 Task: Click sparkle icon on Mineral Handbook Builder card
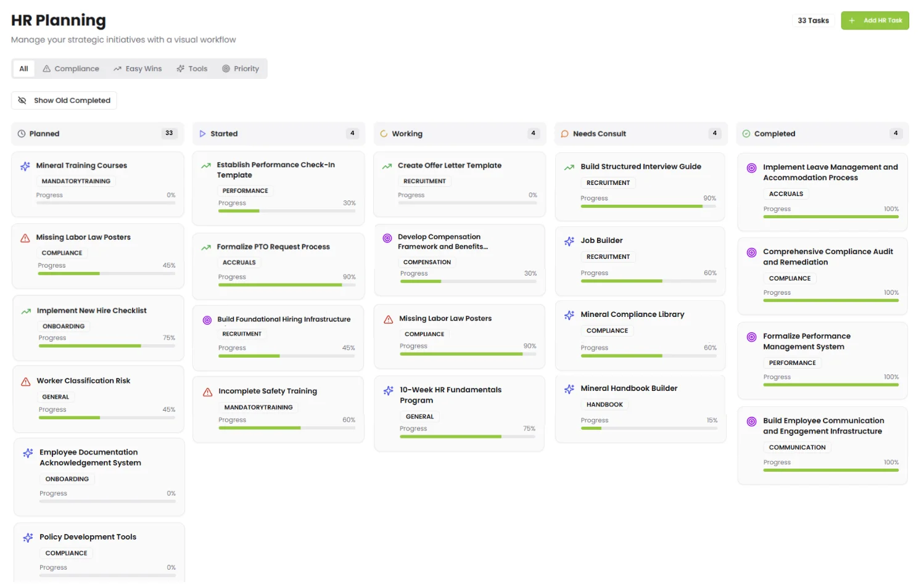click(x=569, y=389)
